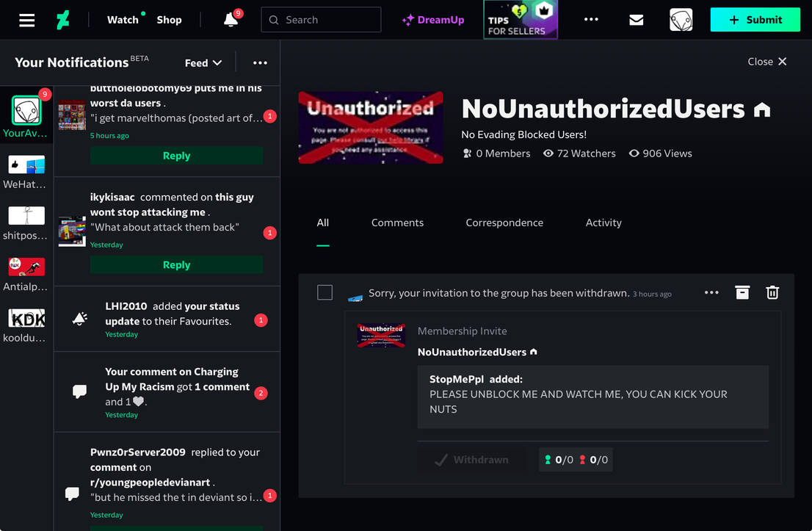Image resolution: width=812 pixels, height=531 pixels.
Task: Open the notifications bell
Action: (231, 20)
